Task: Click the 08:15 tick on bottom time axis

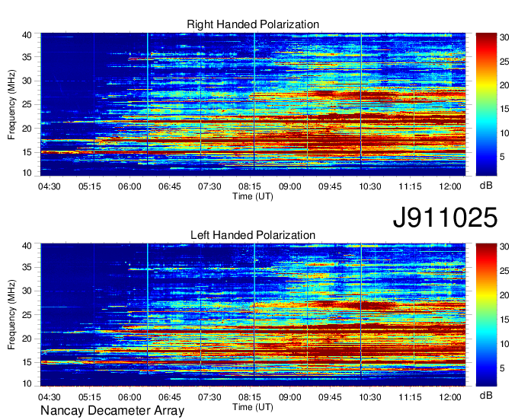Action: coord(250,397)
